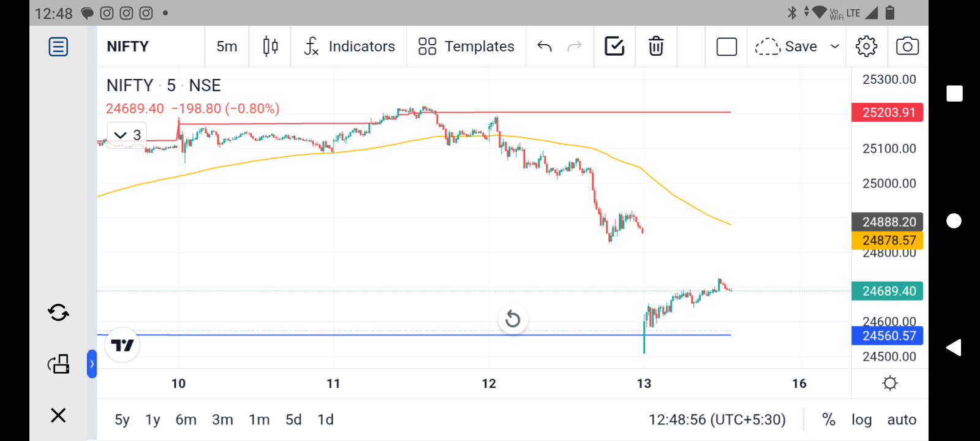Change the 5m chart interval
Viewport: 980px width, 441px height.
[227, 47]
